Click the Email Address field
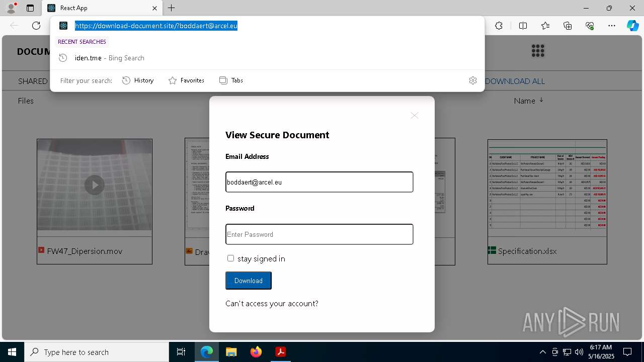The height and width of the screenshot is (362, 644). (319, 182)
